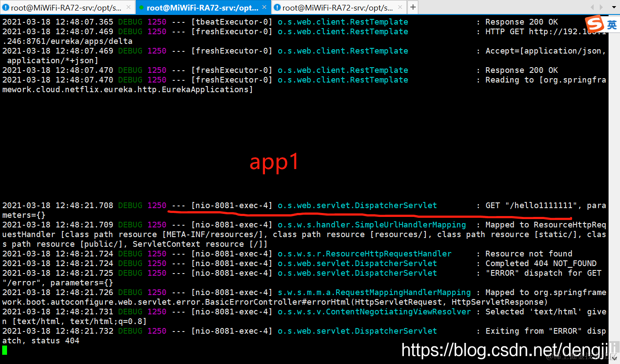Viewport: 620px width, 364px height.
Task: Click "n [text/html, text/html;q=0.8]" line
Action: [74, 321]
